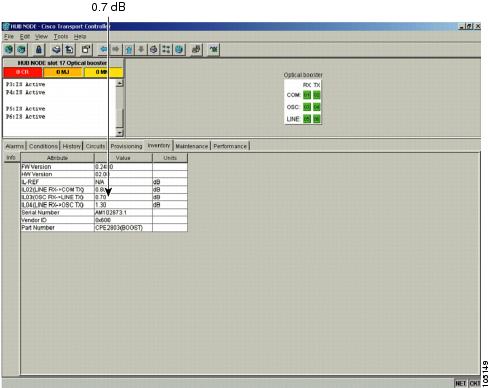Click the network view globe icon in toolbar
Screen dimensions: 490x388
179,50
